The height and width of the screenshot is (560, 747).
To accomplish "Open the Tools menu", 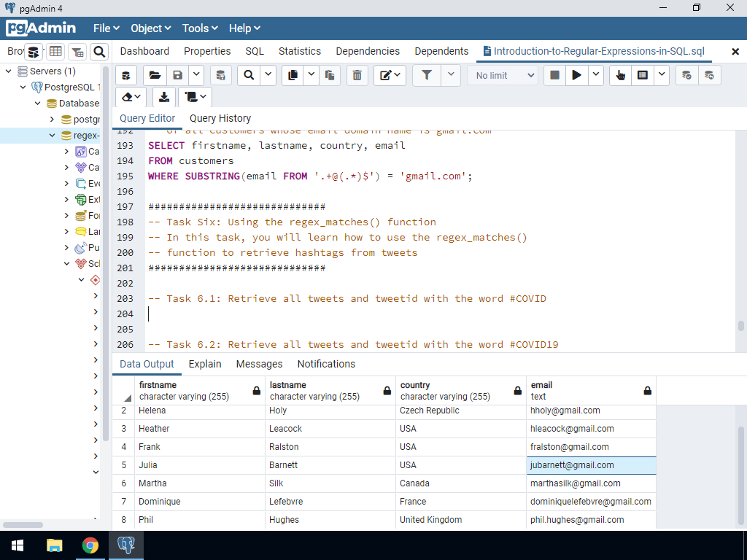I will [x=196, y=28].
